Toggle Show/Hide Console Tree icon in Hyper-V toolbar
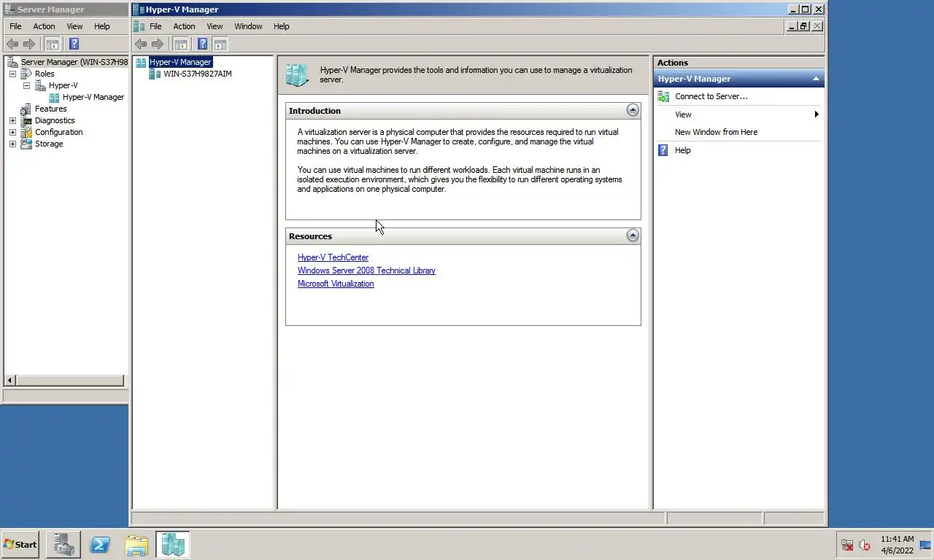This screenshot has height=560, width=934. click(x=181, y=44)
